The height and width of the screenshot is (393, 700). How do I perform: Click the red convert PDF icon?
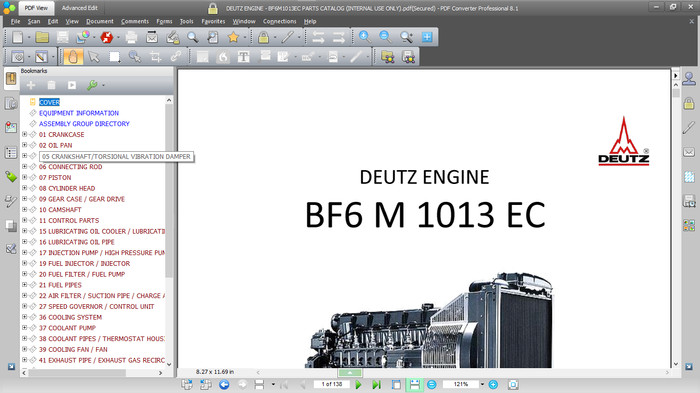pos(107,37)
